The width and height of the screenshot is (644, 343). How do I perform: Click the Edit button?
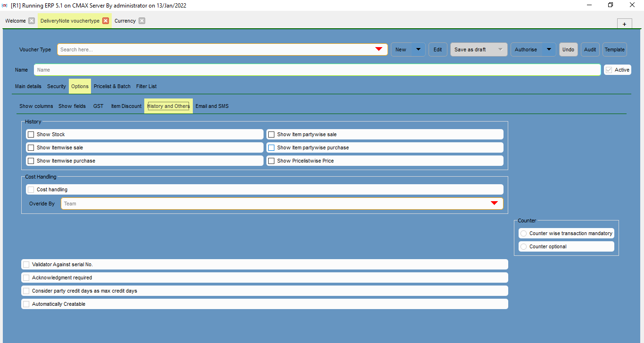tap(438, 49)
